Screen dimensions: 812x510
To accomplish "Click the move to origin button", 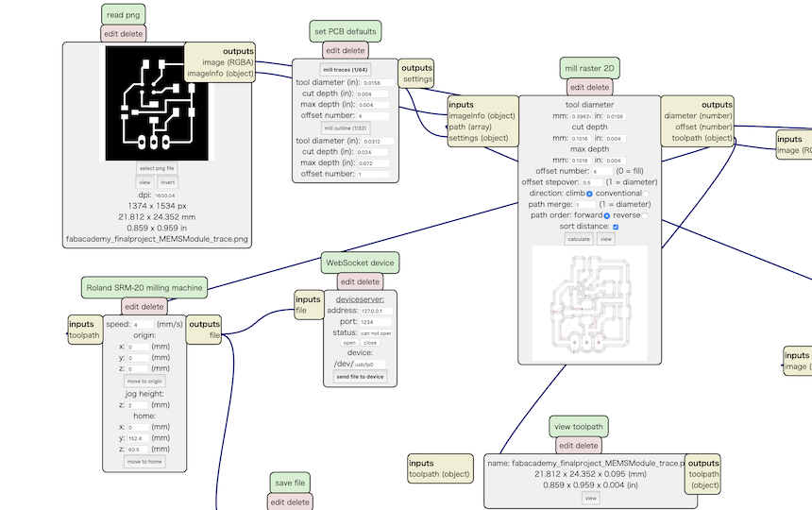I will pyautogui.click(x=144, y=381).
